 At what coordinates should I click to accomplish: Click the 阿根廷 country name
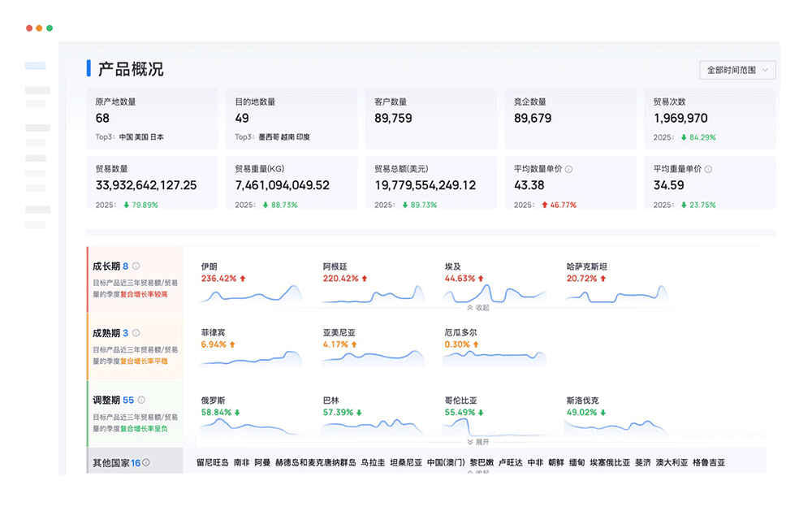tap(334, 266)
